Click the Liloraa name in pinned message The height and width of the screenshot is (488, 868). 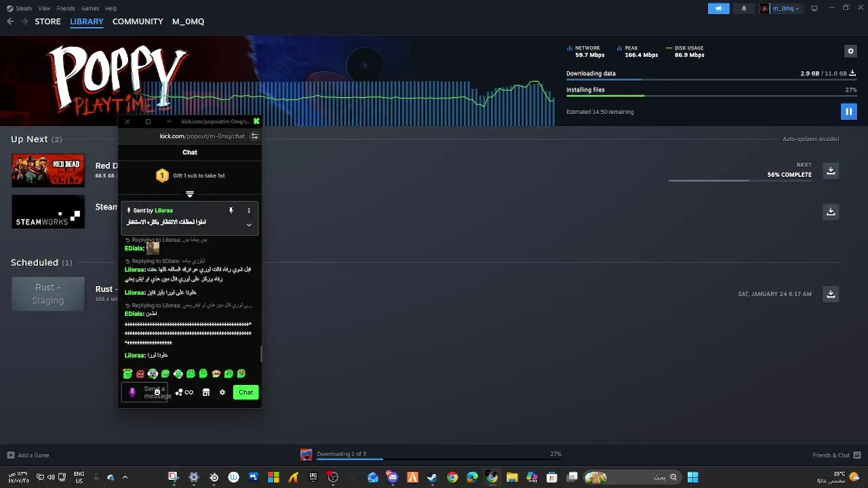tap(163, 211)
